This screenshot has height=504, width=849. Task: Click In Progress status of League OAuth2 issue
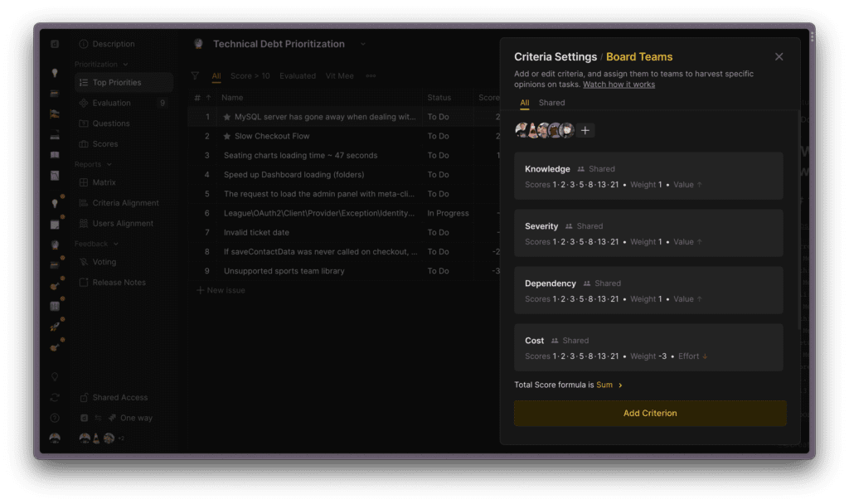[x=448, y=213]
